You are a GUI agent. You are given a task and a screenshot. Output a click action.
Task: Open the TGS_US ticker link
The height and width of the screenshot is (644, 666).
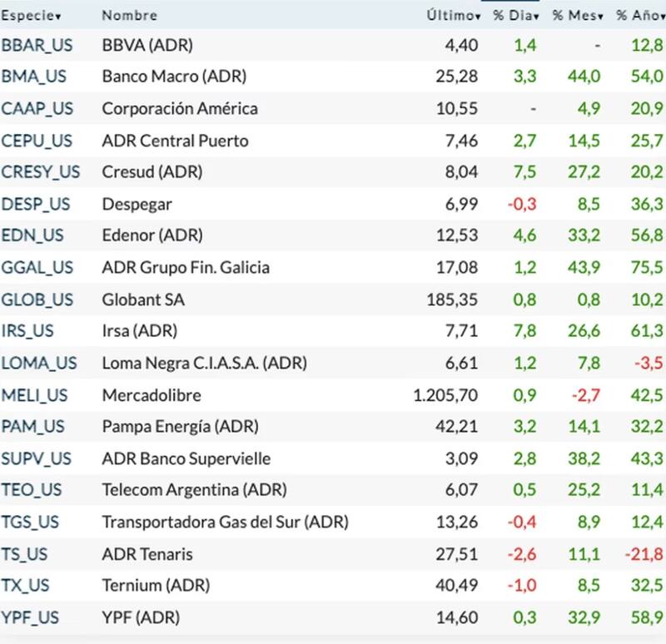[31, 523]
